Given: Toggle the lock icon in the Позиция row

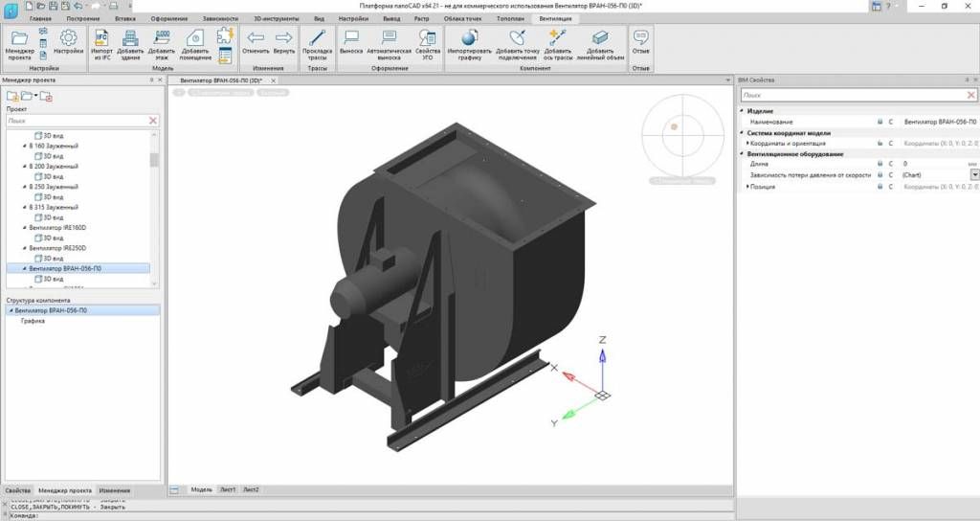Looking at the screenshot, I should point(880,187).
